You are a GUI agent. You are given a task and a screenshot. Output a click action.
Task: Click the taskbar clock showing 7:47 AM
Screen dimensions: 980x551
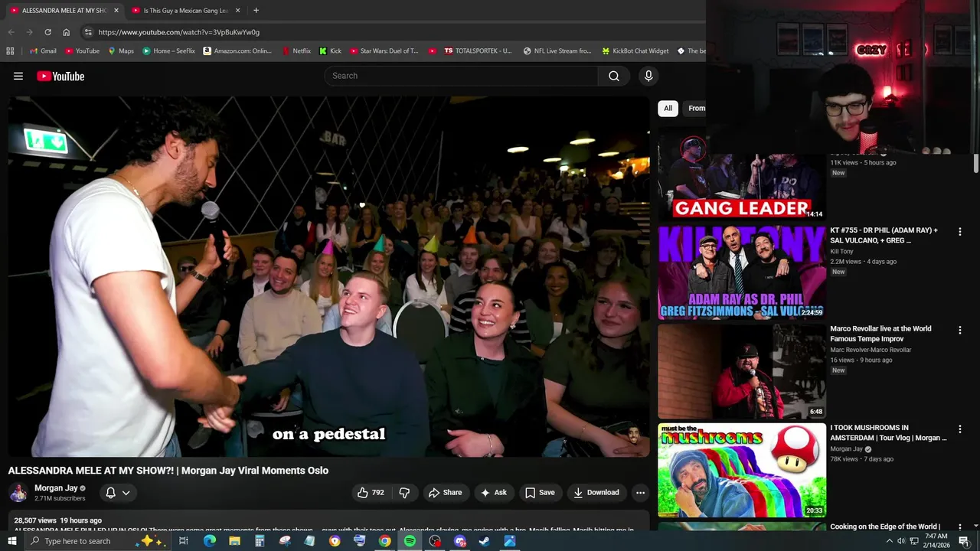[x=936, y=541]
